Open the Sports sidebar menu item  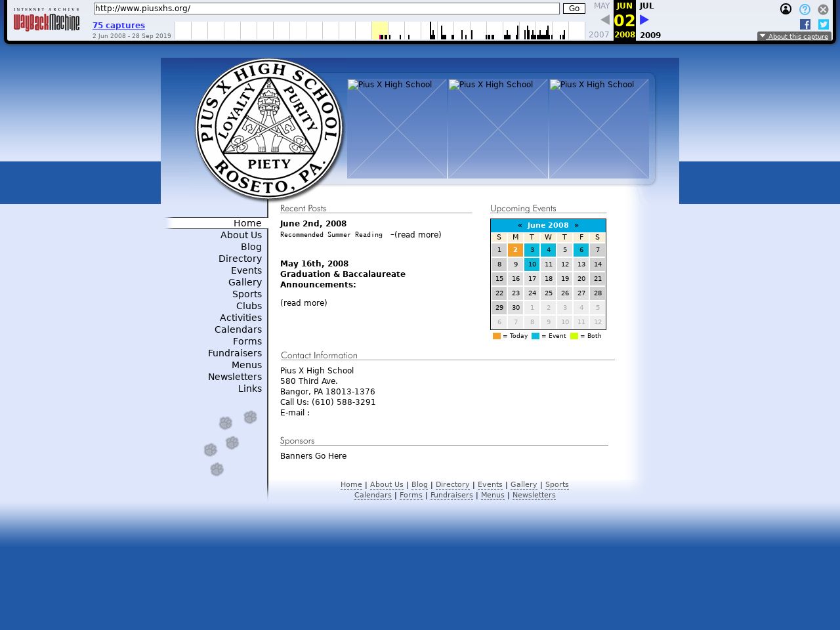(247, 294)
